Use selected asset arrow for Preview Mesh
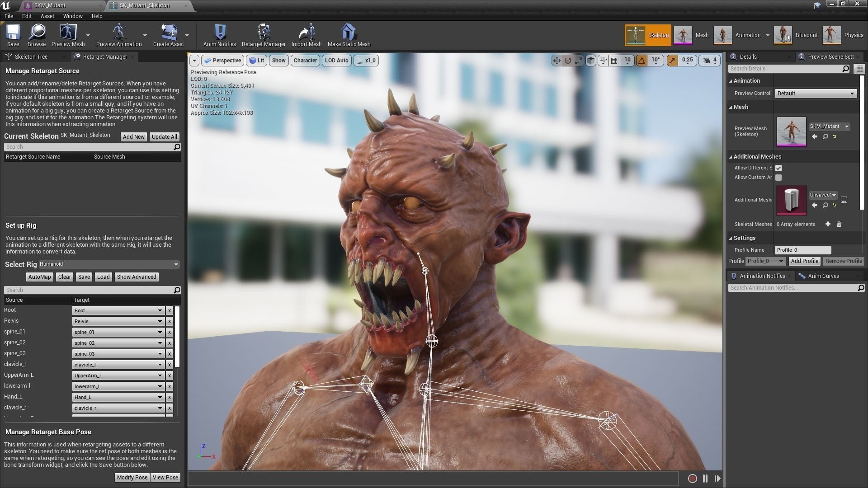Screen dimensions: 868x488 pyautogui.click(x=815, y=136)
